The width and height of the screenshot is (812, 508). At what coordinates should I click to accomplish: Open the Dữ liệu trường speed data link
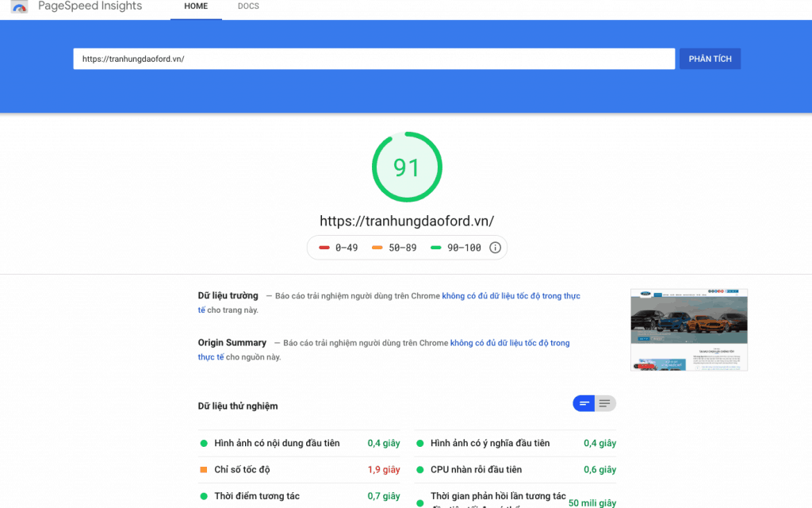click(x=511, y=296)
